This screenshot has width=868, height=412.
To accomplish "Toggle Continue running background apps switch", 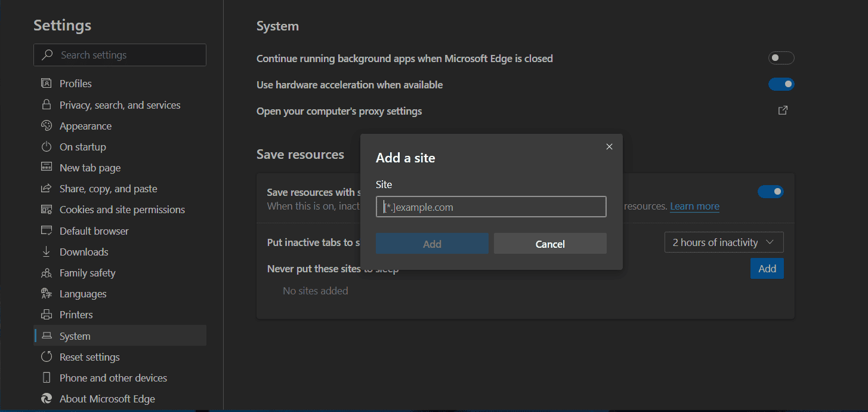I will [781, 58].
